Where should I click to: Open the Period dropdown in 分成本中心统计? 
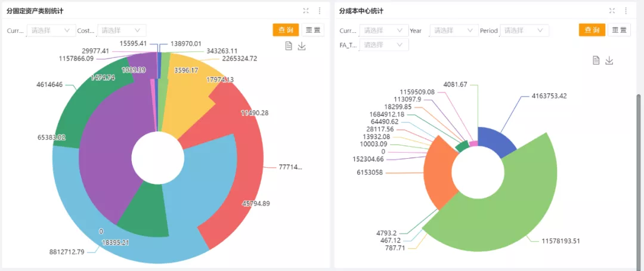[x=524, y=30]
